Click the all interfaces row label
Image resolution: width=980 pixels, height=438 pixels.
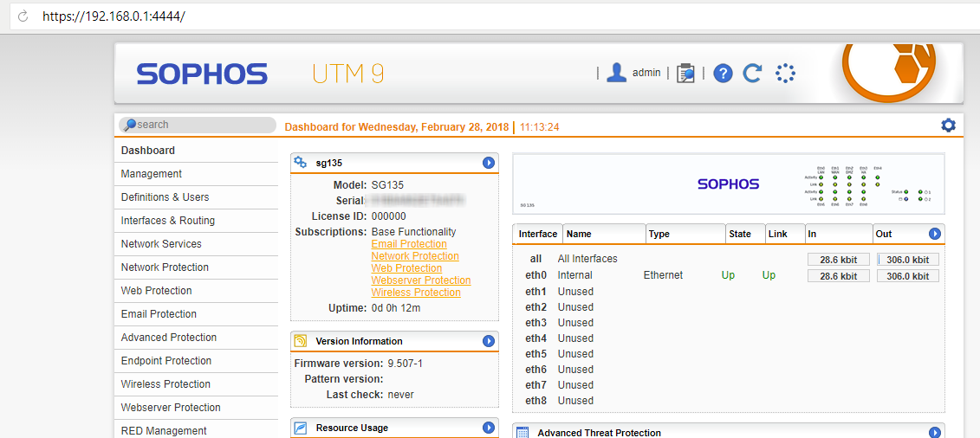536,259
